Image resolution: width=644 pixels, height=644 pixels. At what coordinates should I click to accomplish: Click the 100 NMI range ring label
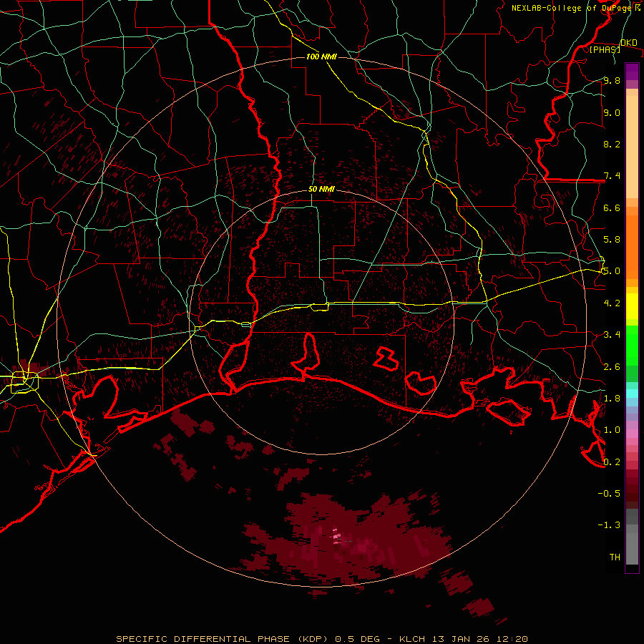[x=321, y=57]
